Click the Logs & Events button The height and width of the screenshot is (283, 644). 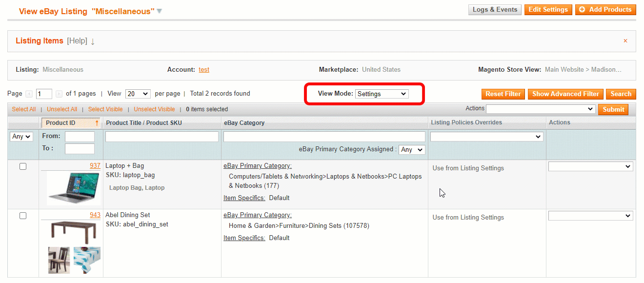tap(494, 9)
